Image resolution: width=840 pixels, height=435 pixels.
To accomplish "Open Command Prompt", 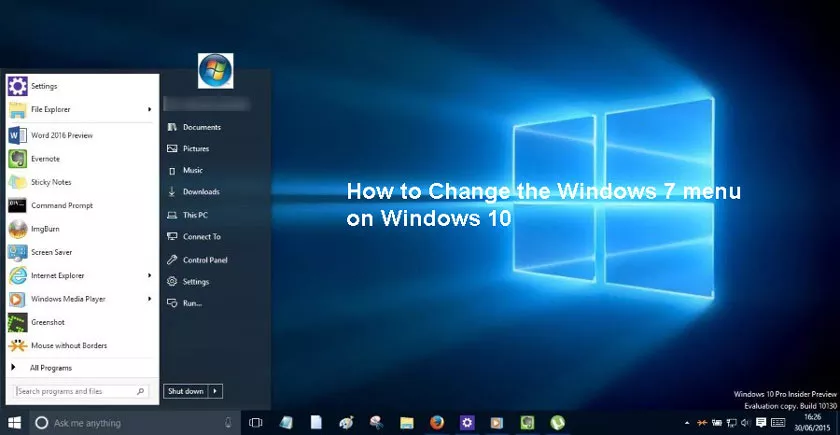I will pos(82,206).
